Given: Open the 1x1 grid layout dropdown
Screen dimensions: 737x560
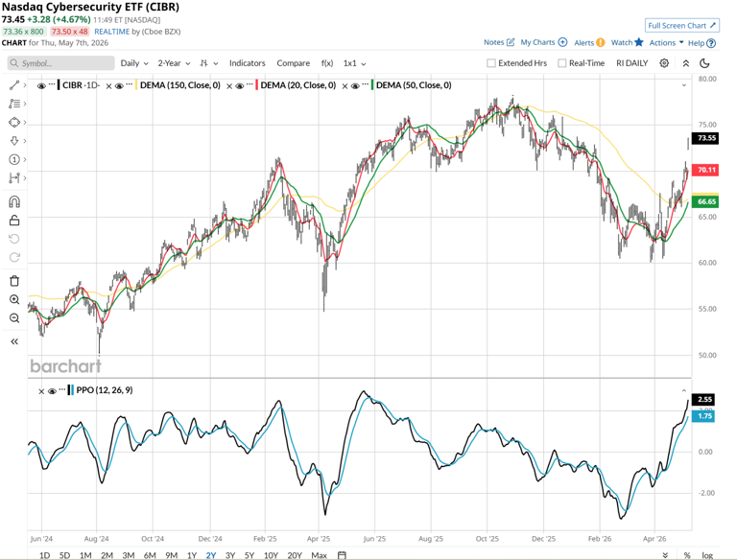Looking at the screenshot, I should (x=354, y=63).
